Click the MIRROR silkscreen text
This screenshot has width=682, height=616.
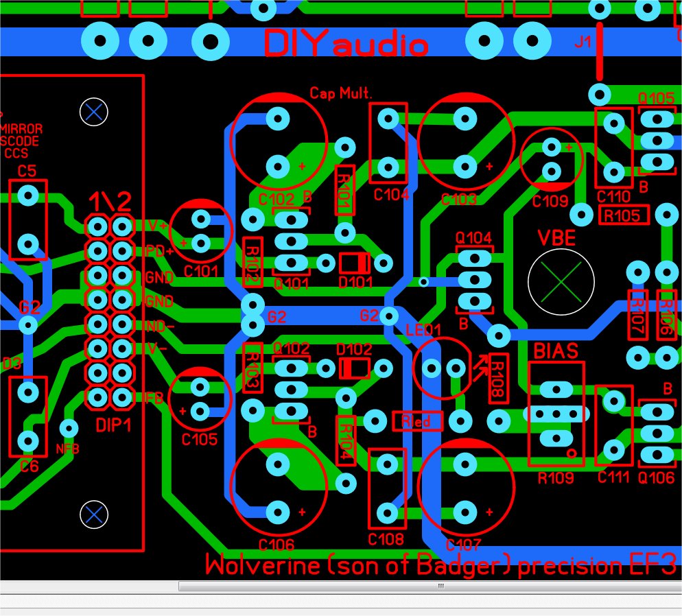pos(21,129)
